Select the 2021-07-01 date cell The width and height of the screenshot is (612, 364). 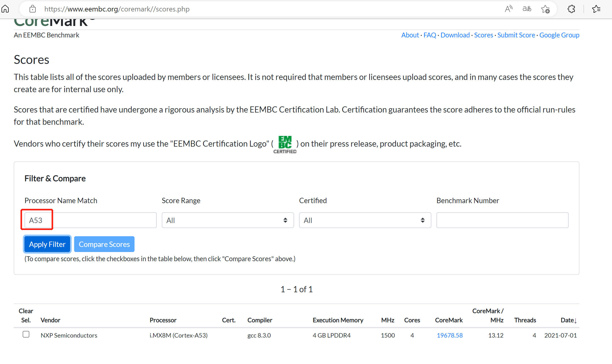click(560, 335)
